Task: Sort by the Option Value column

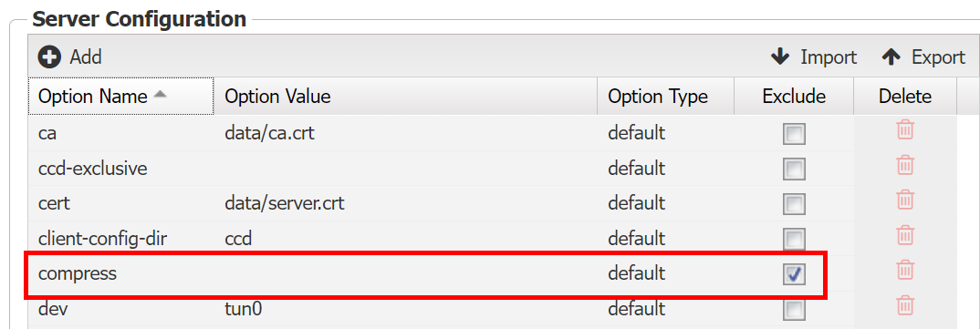Action: click(x=406, y=96)
